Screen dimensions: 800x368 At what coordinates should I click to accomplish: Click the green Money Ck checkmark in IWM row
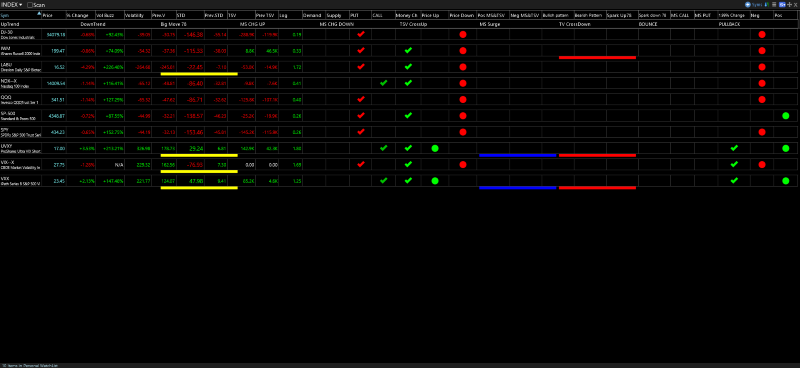408,51
